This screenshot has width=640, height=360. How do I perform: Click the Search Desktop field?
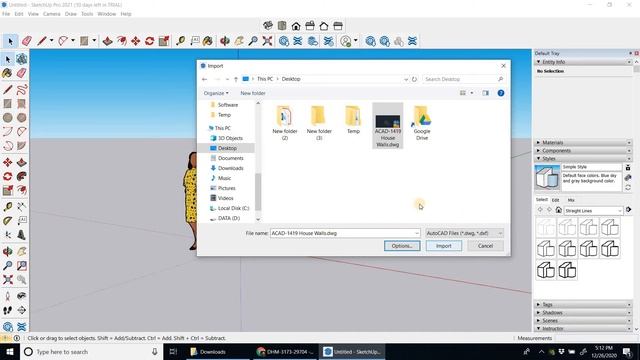click(464, 79)
